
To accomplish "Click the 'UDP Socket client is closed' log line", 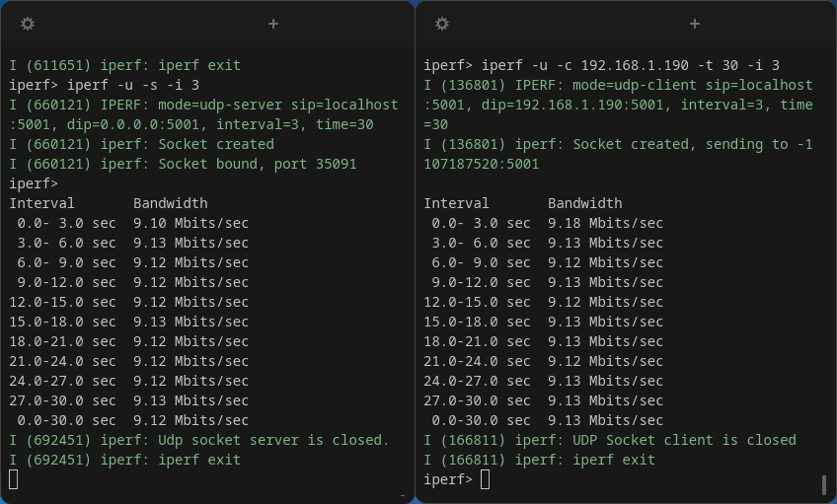I will coord(610,440).
